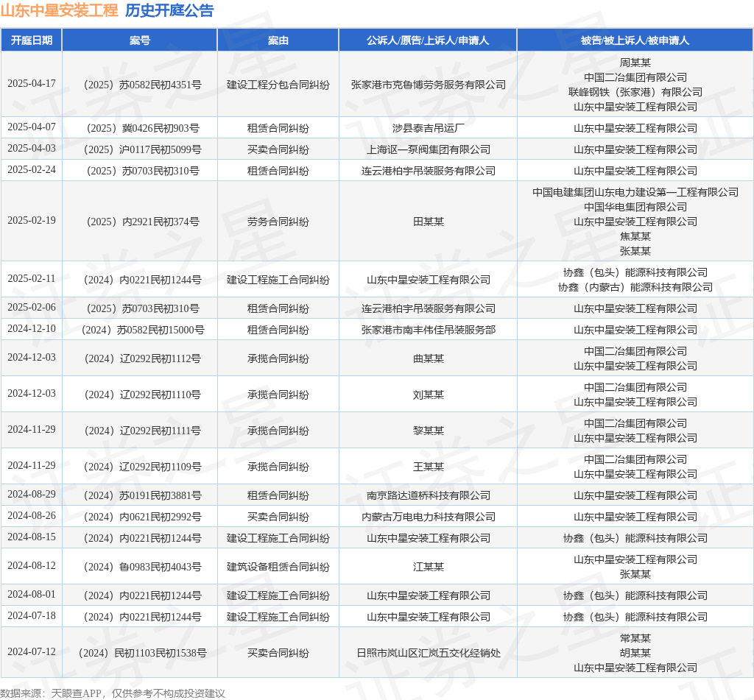Screen dimensions: 754x700
Task: Click defendant 周某某
Action: tap(635, 63)
